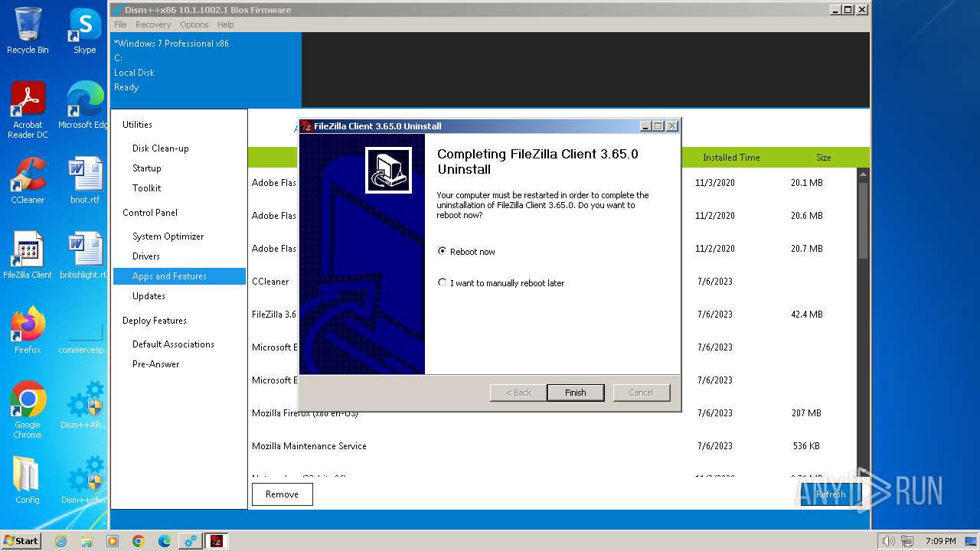
Task: Open Microsoft Edge desktop shortcut
Action: (x=84, y=106)
